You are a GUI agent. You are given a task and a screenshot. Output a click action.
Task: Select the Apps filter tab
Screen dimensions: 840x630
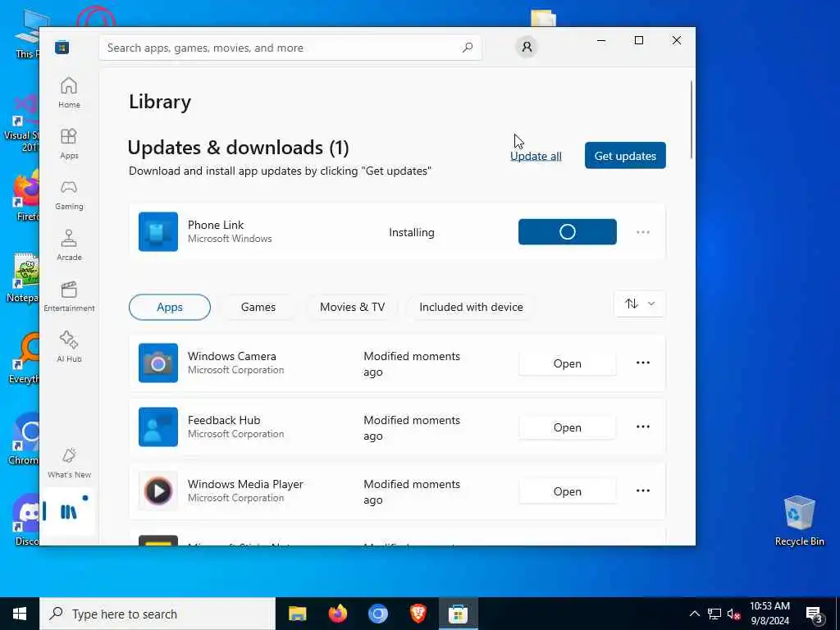[x=170, y=307]
